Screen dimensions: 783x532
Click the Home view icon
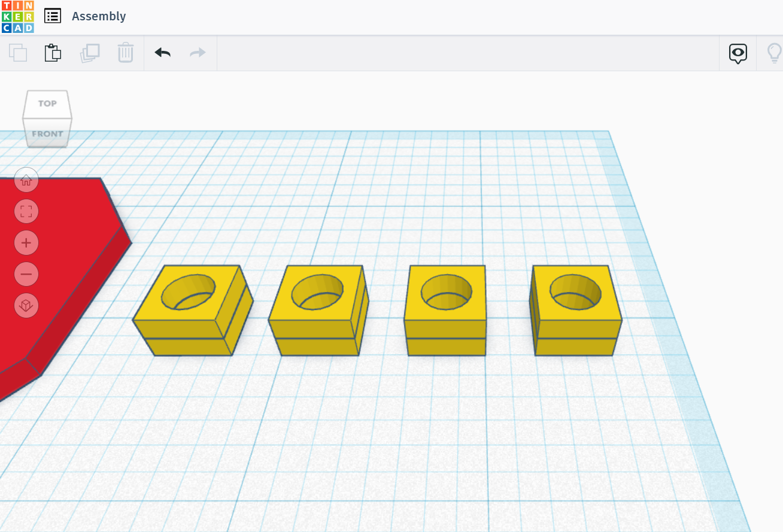26,180
